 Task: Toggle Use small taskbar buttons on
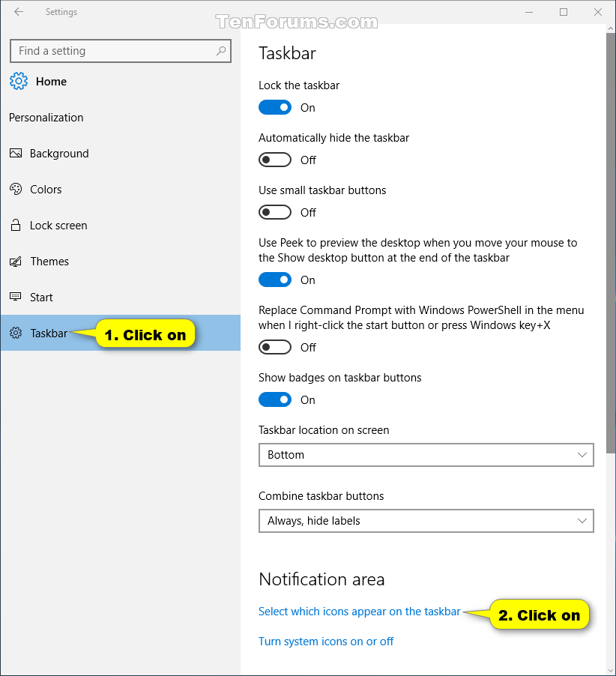click(275, 212)
